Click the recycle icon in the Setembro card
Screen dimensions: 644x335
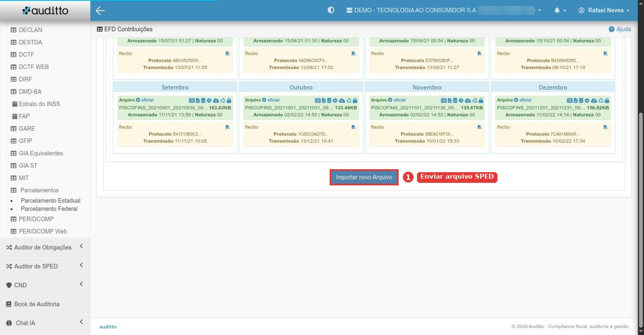(x=223, y=100)
